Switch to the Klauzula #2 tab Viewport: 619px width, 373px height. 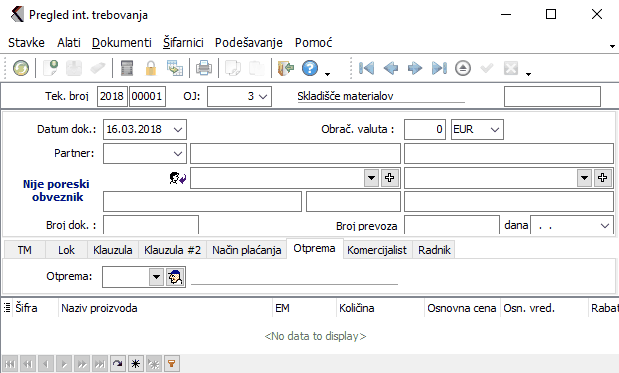point(173,250)
